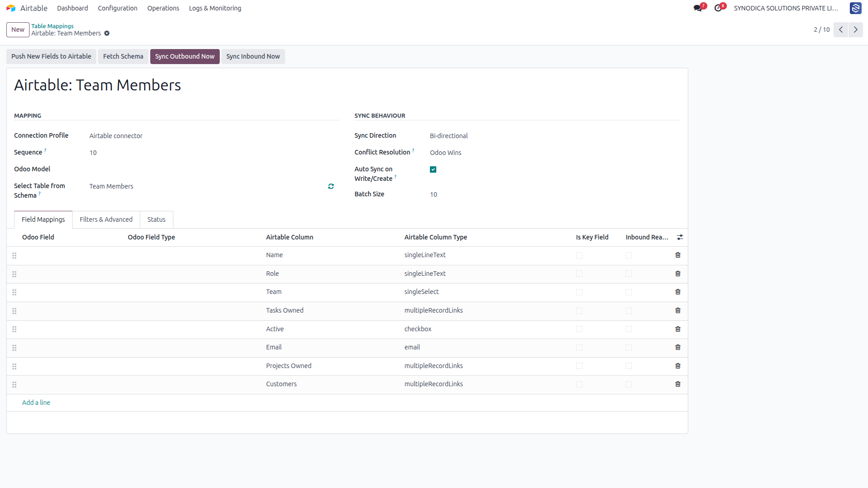
Task: Select the Field Mappings tab
Action: [43, 219]
